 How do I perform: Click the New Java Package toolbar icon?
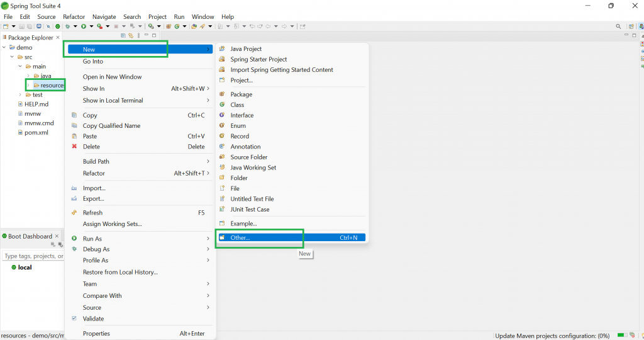pyautogui.click(x=169, y=26)
